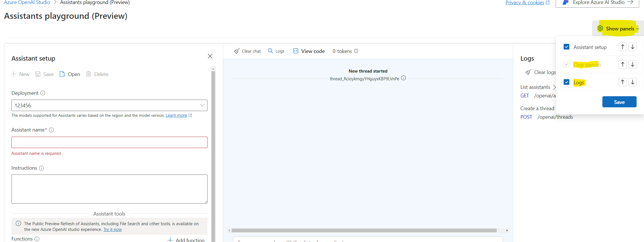
Task: Move Assistant setup panel up
Action: [623, 47]
